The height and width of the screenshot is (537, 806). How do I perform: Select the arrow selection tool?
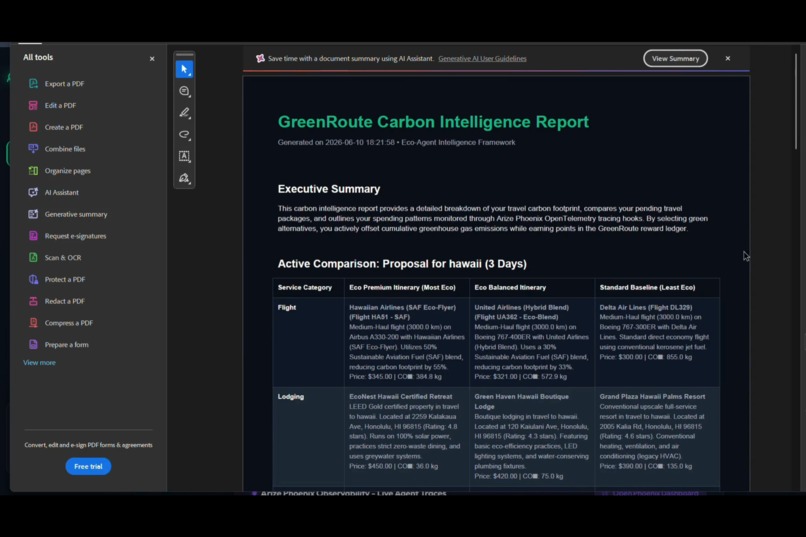(184, 69)
